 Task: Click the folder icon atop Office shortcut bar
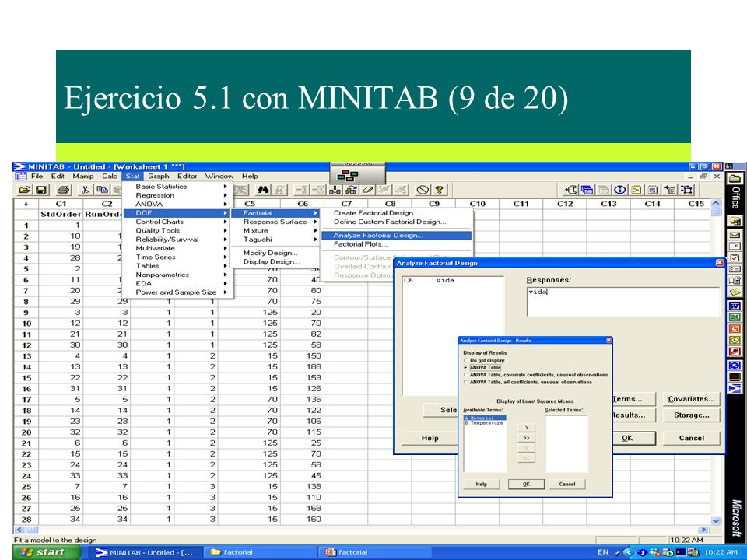pos(735,179)
